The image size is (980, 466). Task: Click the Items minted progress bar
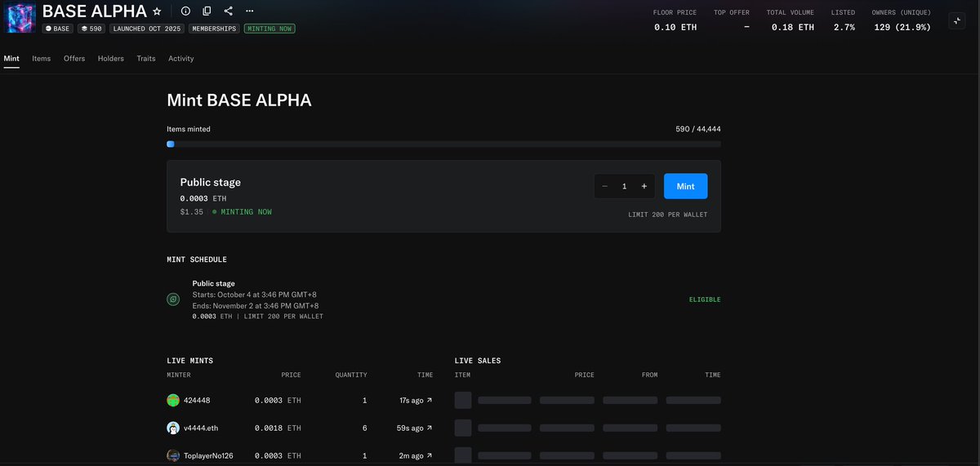[443, 144]
